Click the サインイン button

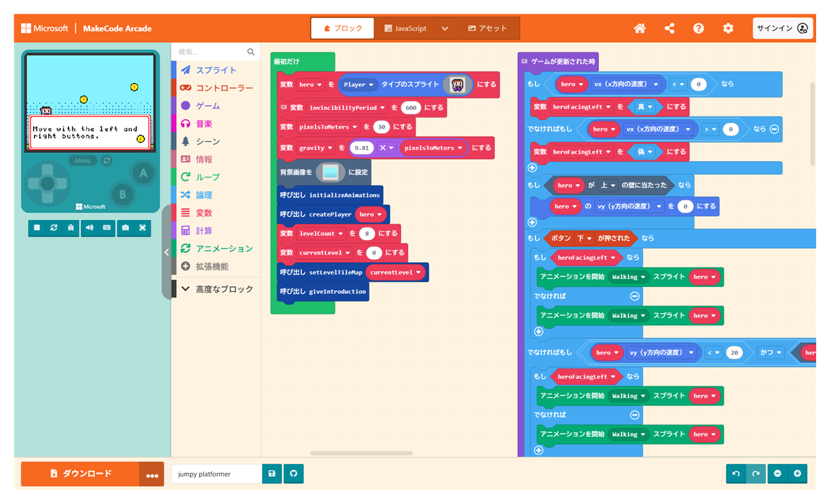point(782,28)
